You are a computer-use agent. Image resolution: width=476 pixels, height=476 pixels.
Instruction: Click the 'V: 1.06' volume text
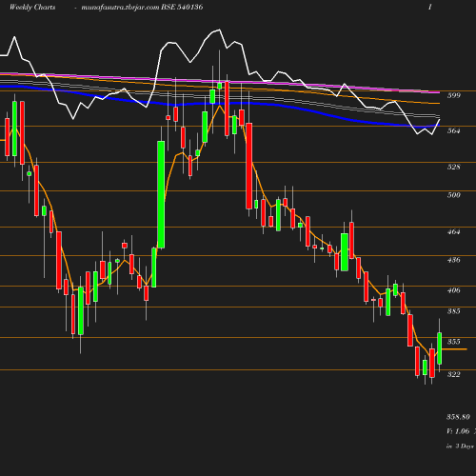(458, 431)
